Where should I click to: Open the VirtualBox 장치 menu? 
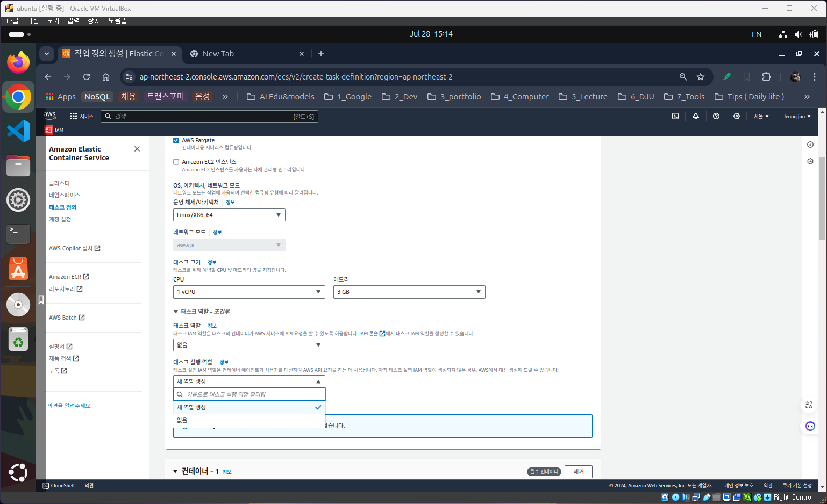coord(94,20)
